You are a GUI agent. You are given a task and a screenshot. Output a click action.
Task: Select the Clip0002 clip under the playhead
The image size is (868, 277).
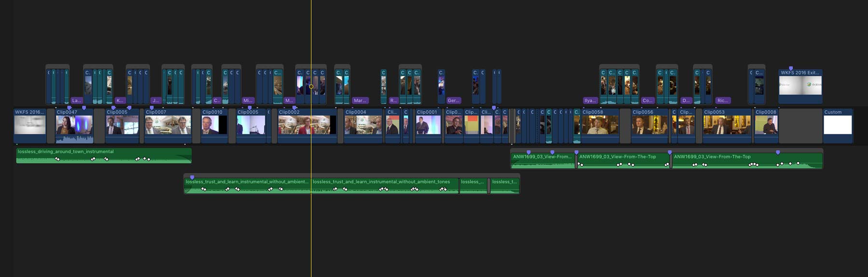point(307,126)
